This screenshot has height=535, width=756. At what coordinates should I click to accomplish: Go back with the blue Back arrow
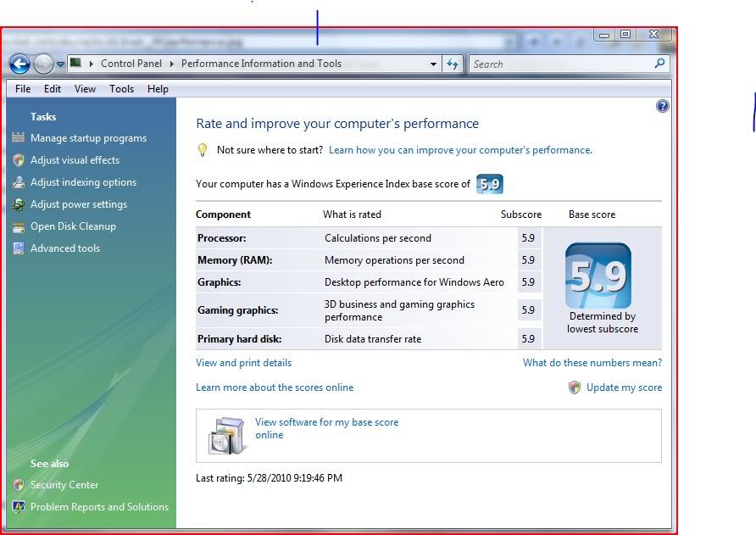coord(19,64)
